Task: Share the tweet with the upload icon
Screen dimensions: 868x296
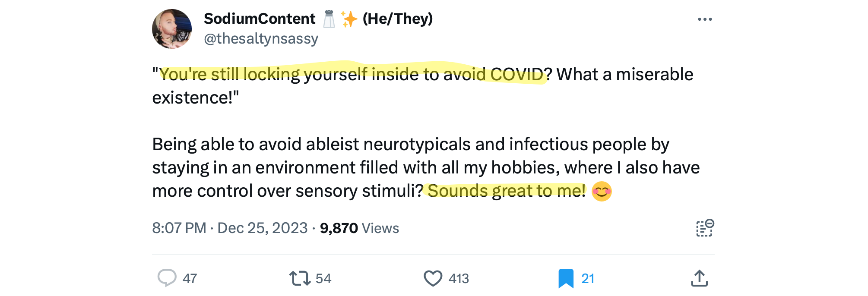Action: 700,279
